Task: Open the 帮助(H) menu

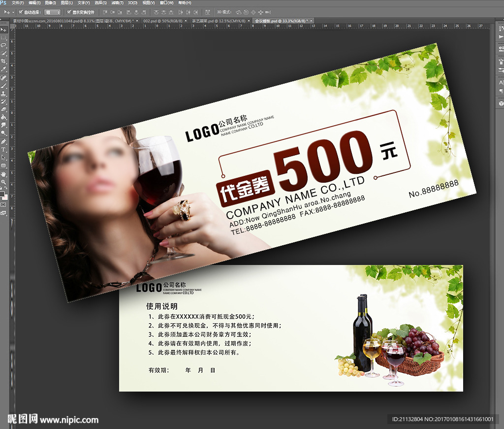Action: pos(185,2)
